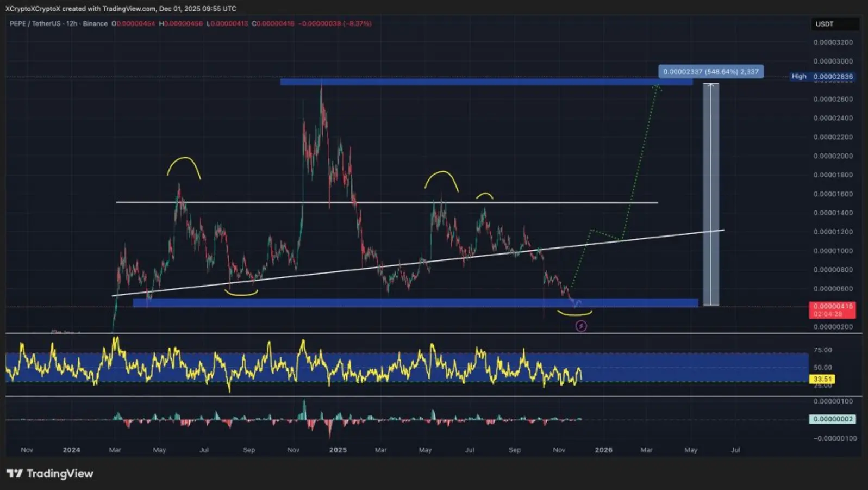Select the 2026 label on time axis
Viewport: 868px width, 490px height.
603,450
